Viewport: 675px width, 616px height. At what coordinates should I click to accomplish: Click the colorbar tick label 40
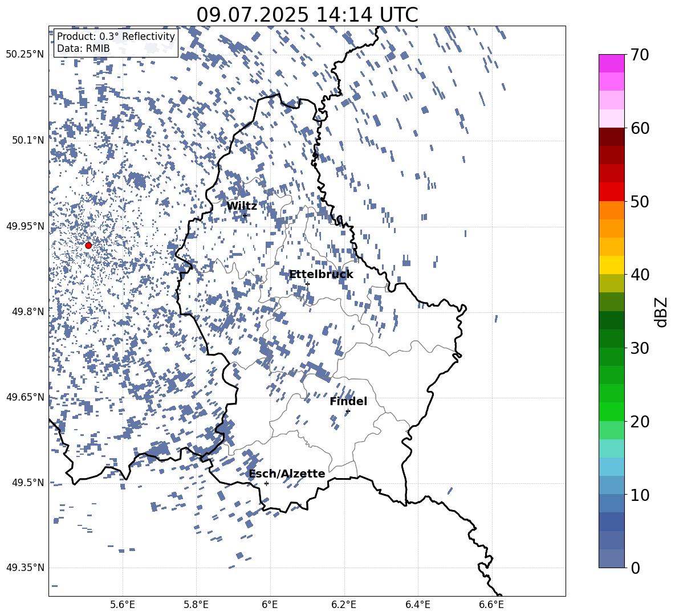(640, 275)
